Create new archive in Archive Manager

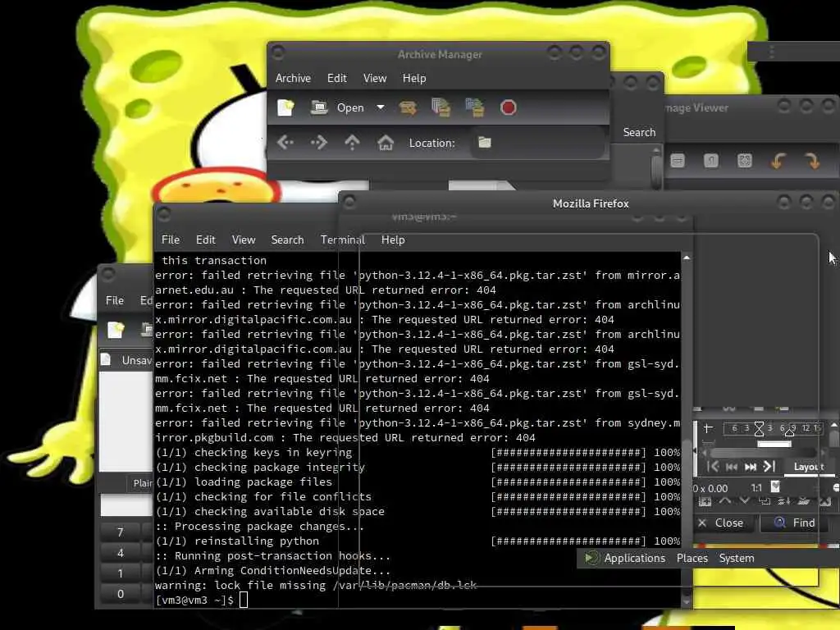[x=285, y=107]
